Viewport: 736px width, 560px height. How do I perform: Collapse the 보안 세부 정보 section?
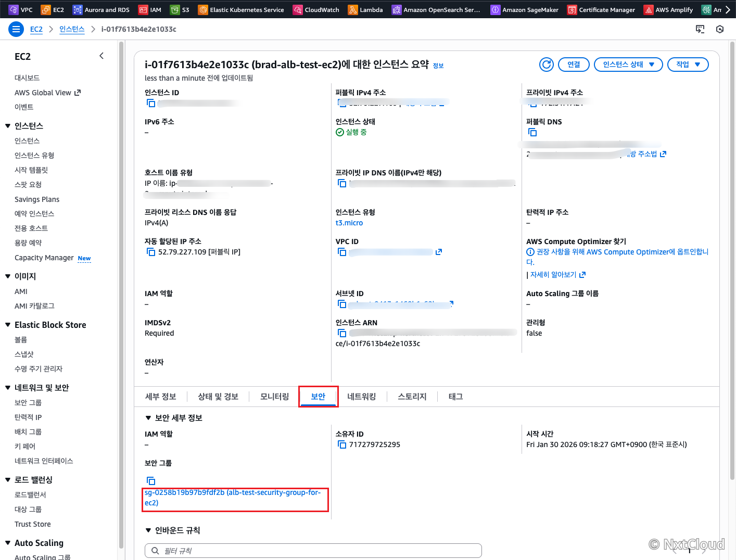(148, 418)
